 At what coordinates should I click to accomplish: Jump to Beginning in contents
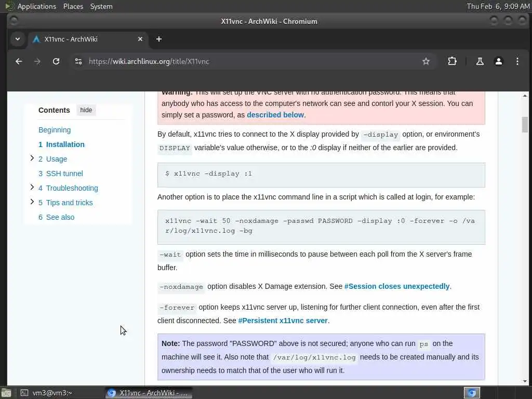point(55,130)
